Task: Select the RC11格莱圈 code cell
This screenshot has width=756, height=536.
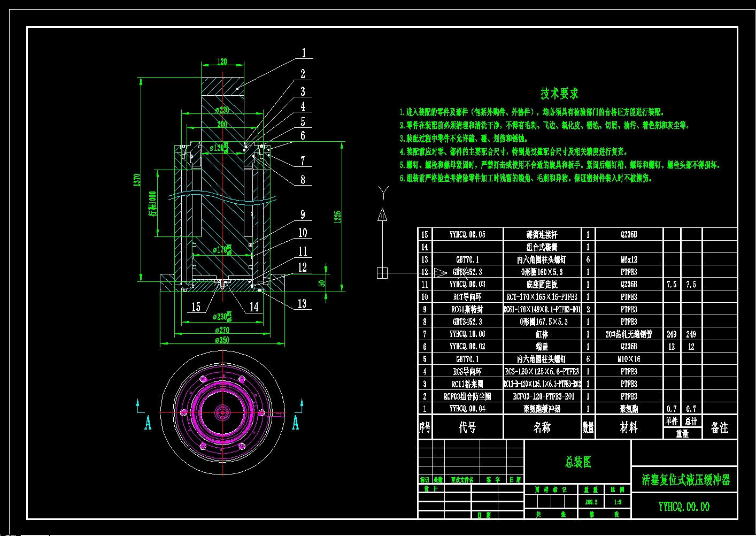Action: (467, 384)
